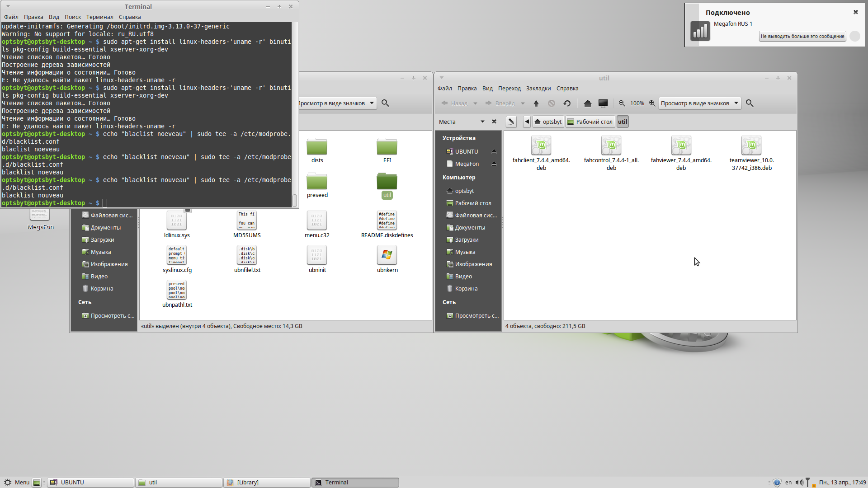Open the Back history dropdown arrow
The width and height of the screenshot is (868, 488).
tap(475, 103)
